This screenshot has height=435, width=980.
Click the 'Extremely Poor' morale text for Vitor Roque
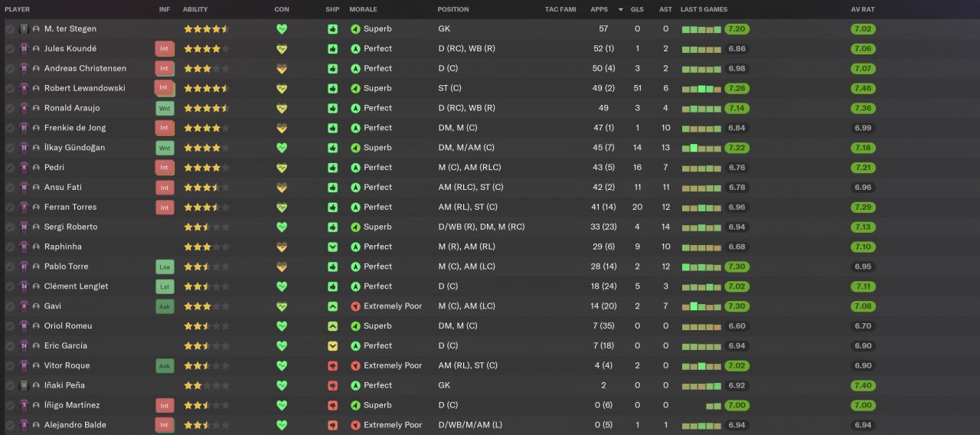(393, 365)
